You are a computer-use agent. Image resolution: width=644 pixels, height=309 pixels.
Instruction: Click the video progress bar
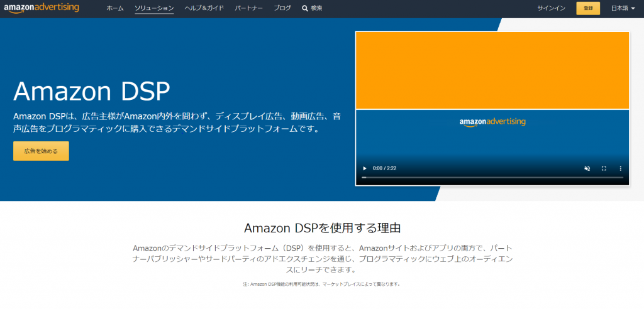coord(492,177)
